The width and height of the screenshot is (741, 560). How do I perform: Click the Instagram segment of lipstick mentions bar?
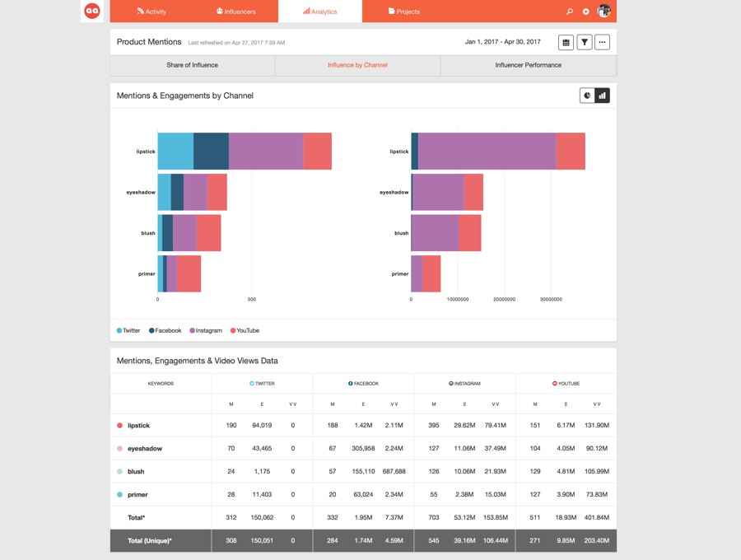point(266,152)
